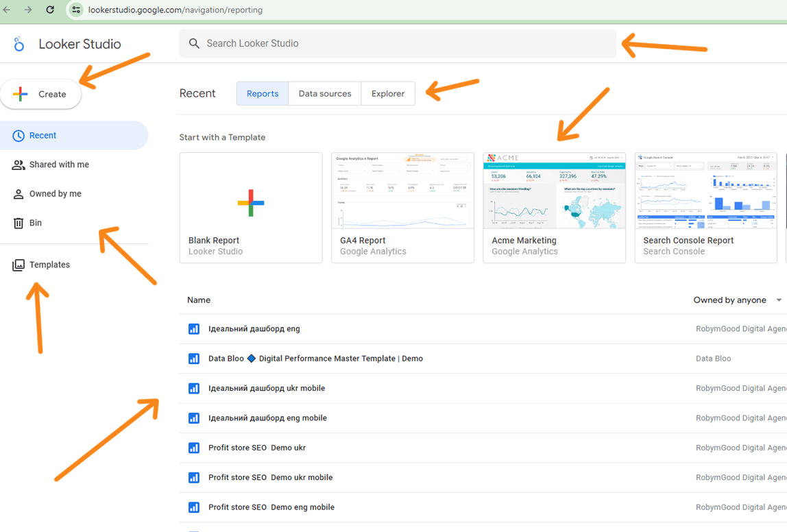The height and width of the screenshot is (532, 787).
Task: Select Recent in the sidebar
Action: (74, 136)
